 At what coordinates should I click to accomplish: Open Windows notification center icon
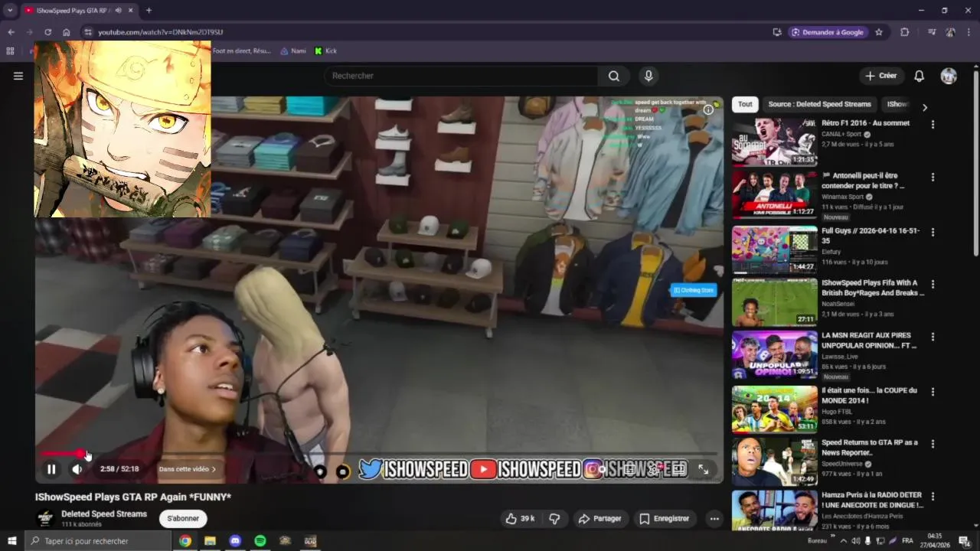[x=965, y=541]
